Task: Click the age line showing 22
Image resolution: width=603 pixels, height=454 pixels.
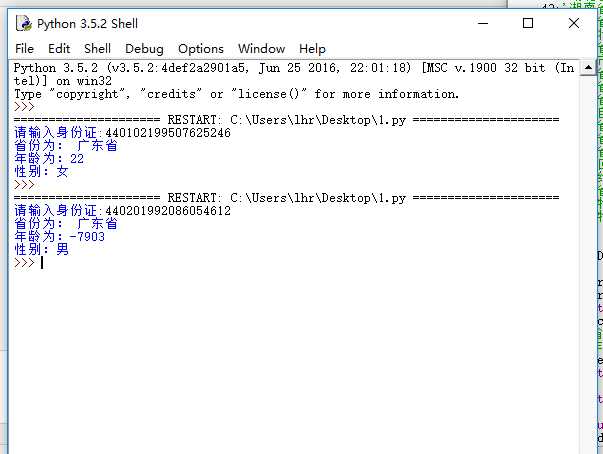Action: coord(49,159)
